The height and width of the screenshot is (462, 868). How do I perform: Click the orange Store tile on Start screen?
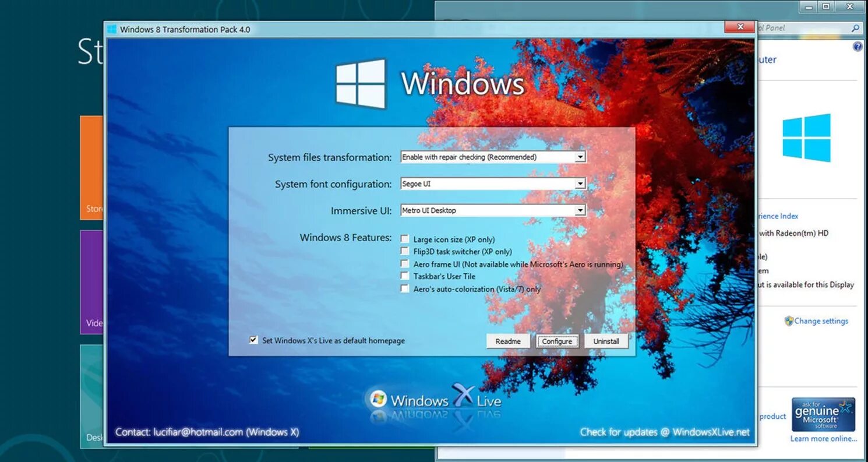(x=91, y=168)
